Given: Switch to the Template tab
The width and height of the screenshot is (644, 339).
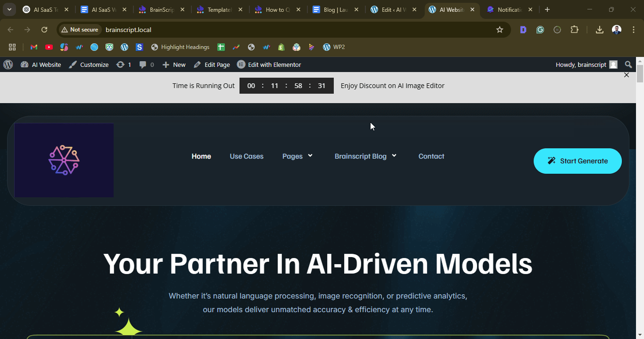Looking at the screenshot, I should (x=220, y=9).
